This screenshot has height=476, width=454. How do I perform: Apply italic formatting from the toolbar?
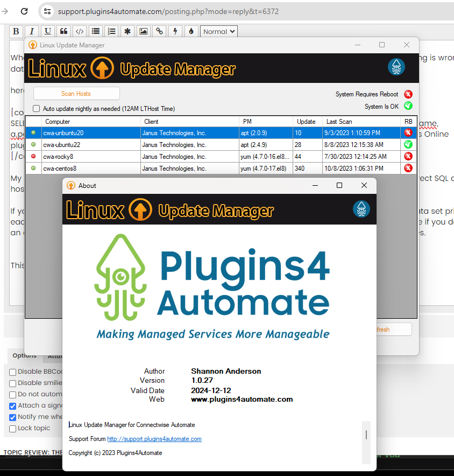(31, 31)
